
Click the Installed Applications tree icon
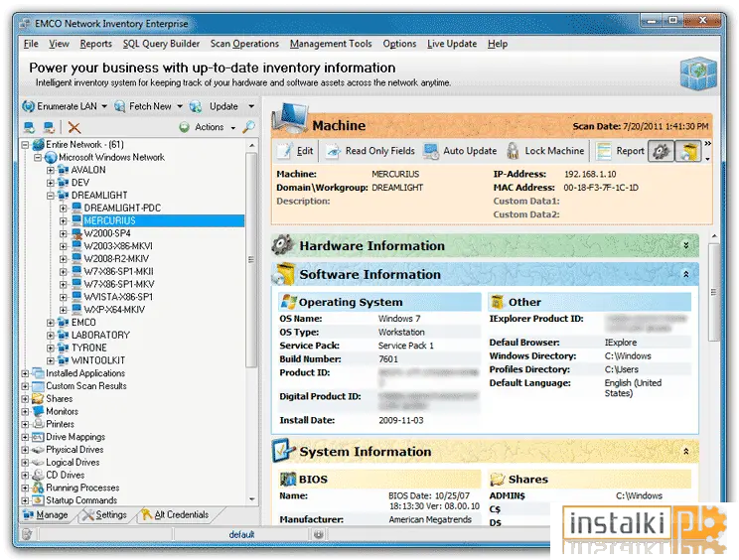click(x=38, y=373)
